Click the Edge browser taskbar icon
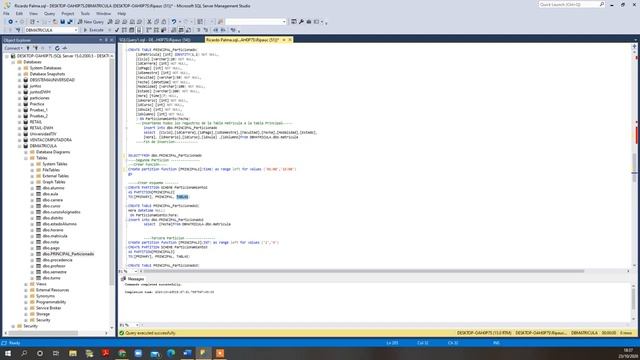Screen dimensions: 640x360 pyautogui.click(x=171, y=353)
